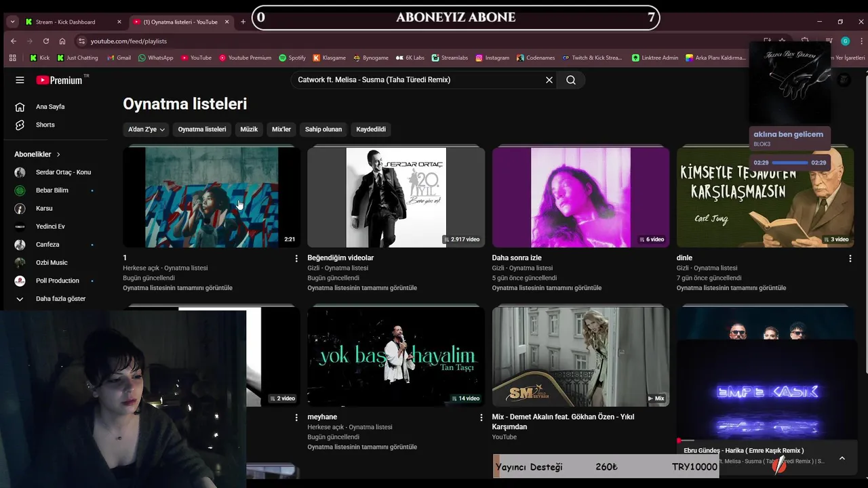View full meyhane playlist link
This screenshot has width=868, height=488.
[x=362, y=447]
